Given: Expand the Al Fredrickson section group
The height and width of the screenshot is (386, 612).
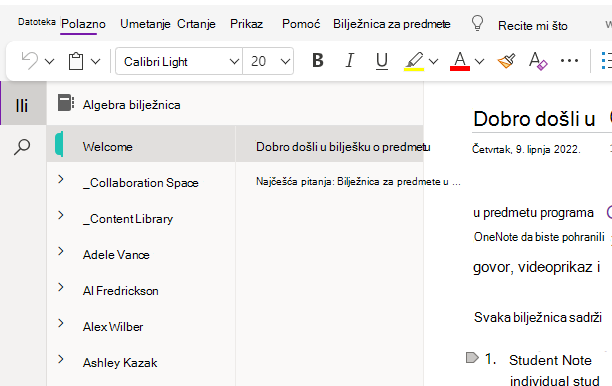Looking at the screenshot, I should point(61,287).
